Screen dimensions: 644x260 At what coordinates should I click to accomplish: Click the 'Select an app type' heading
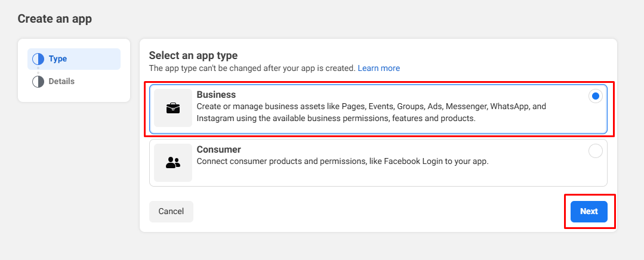point(193,55)
